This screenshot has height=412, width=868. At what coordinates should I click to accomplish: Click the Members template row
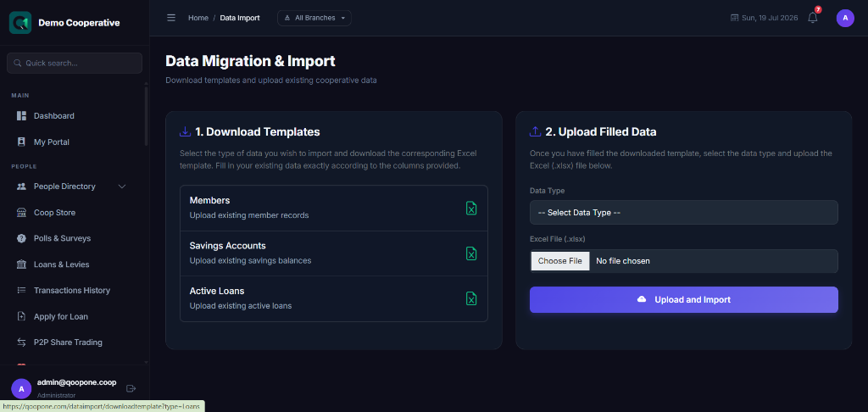click(x=334, y=209)
